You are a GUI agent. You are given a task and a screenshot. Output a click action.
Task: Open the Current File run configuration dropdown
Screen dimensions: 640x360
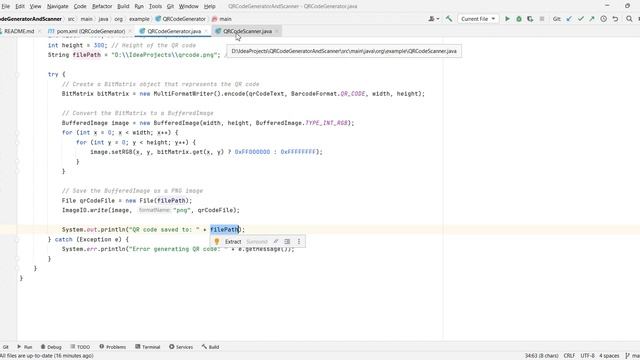[x=478, y=19]
